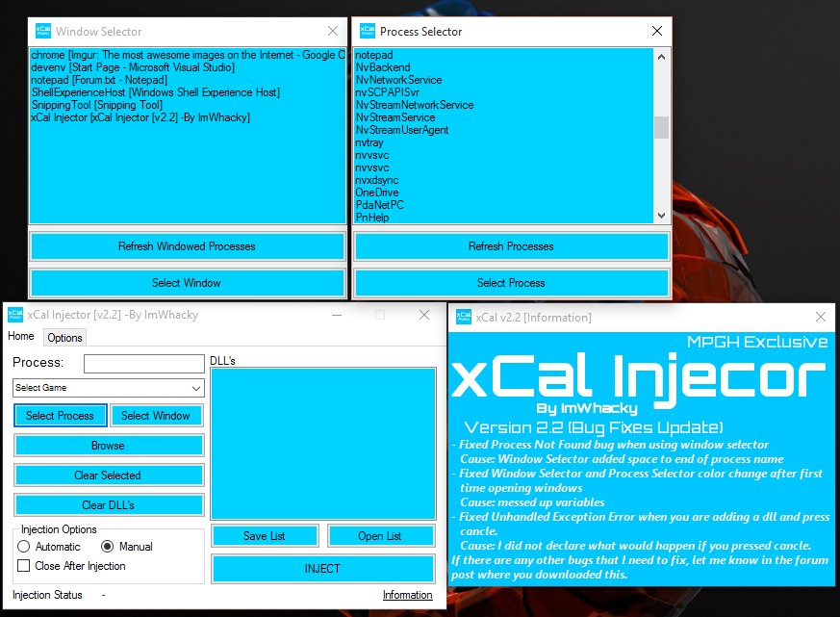Click Select Process button in xCal Injector
840x617 pixels.
60,416
